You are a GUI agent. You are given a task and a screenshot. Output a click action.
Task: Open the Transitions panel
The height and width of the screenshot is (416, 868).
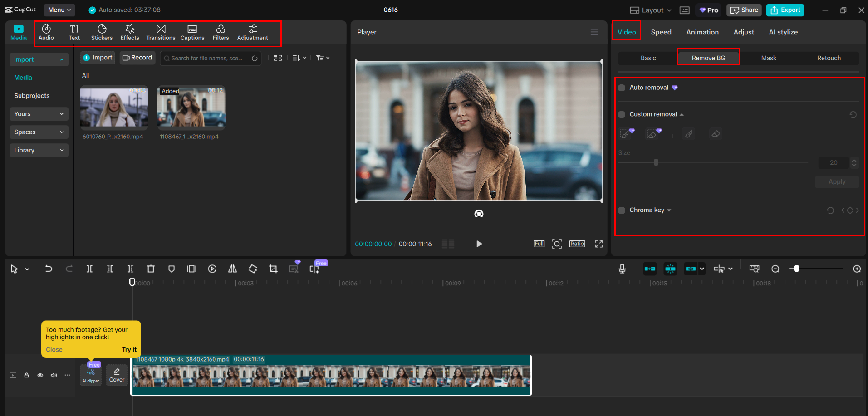[x=161, y=32]
